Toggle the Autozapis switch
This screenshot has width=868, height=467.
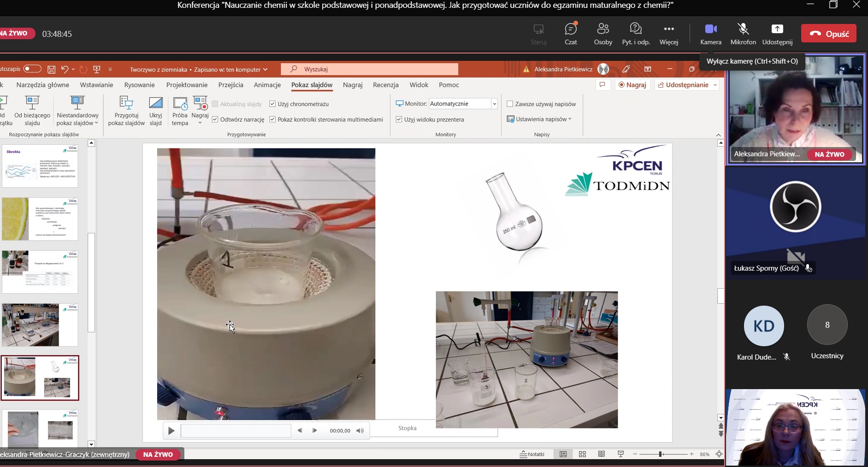pyautogui.click(x=32, y=69)
